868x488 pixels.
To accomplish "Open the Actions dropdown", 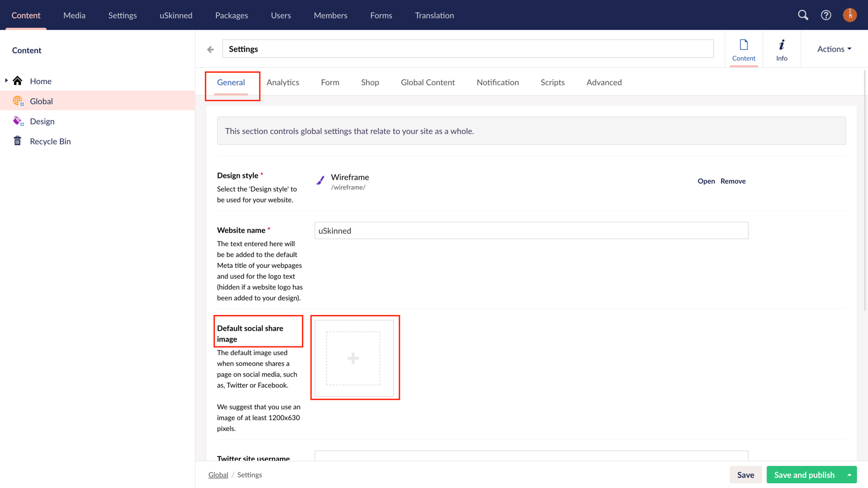I will point(833,49).
